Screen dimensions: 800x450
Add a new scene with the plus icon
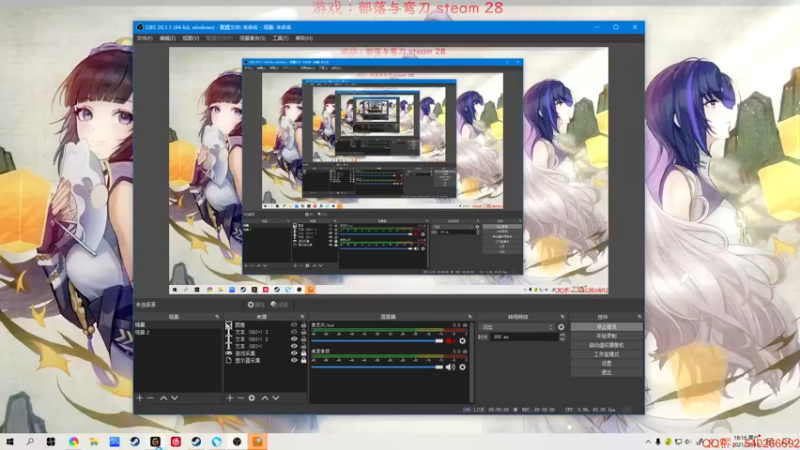(x=139, y=397)
